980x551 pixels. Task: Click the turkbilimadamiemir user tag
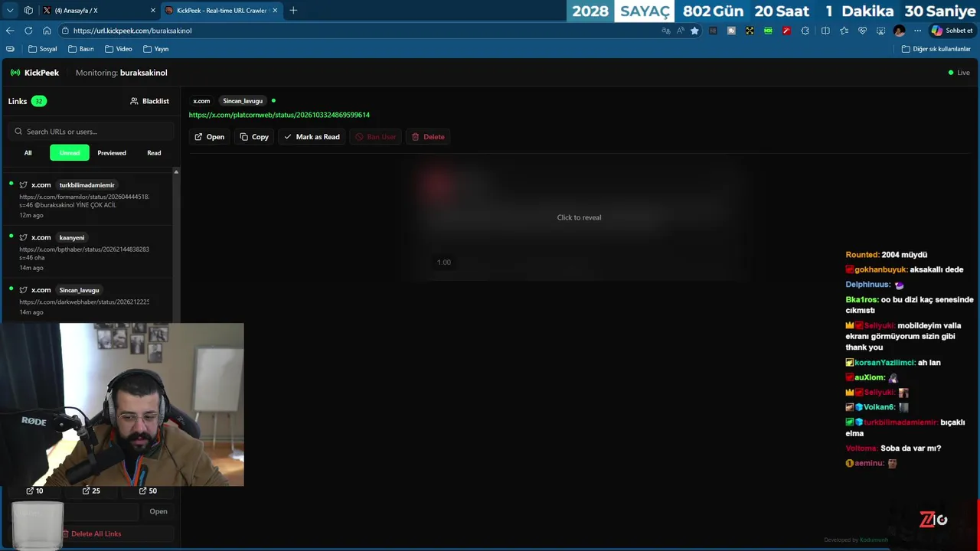point(87,185)
